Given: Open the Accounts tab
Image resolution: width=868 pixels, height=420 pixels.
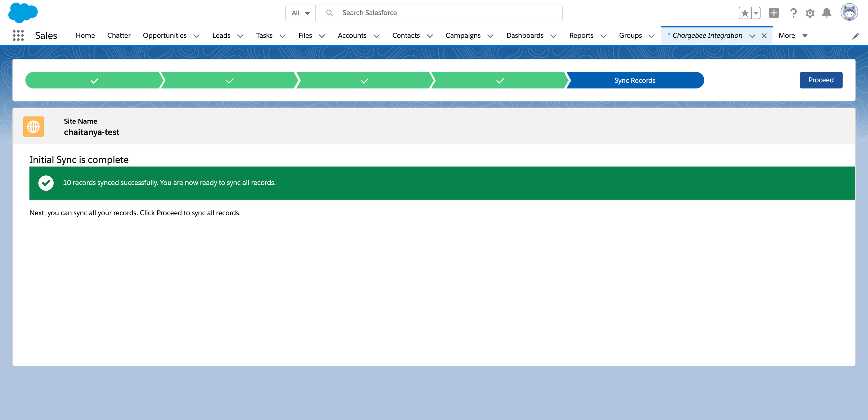Looking at the screenshot, I should coord(352,35).
